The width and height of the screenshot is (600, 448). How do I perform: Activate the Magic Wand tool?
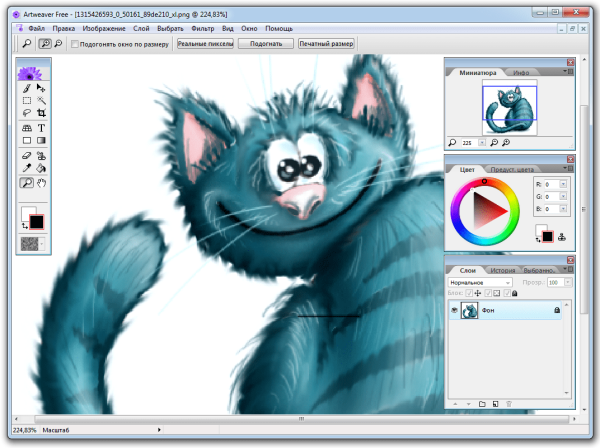[x=42, y=101]
